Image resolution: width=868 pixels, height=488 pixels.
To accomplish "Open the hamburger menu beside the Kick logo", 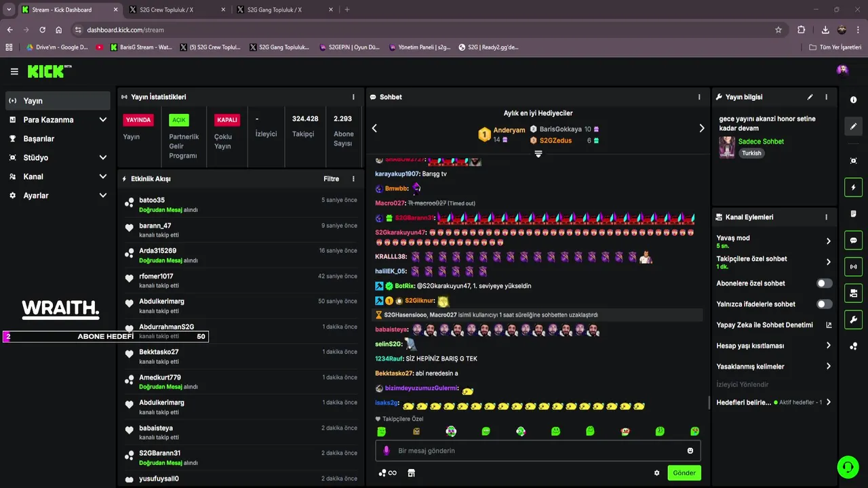I will [14, 71].
